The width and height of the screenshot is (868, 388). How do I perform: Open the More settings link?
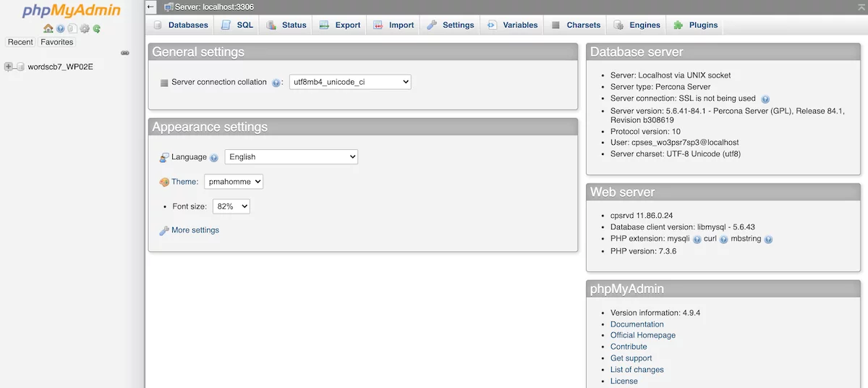point(195,230)
